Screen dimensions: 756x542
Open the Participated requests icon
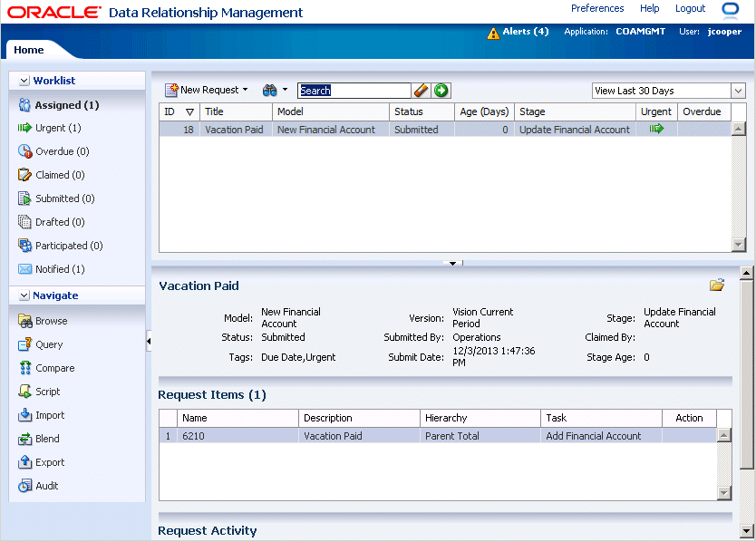click(24, 246)
